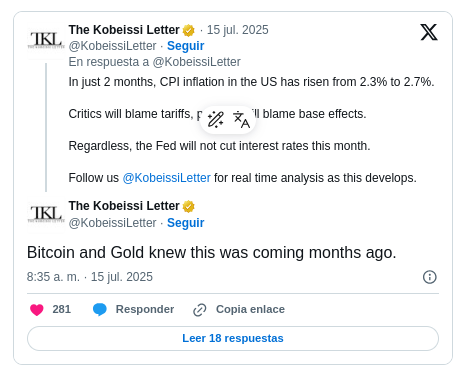This screenshot has width=461, height=378.
Task: Click the Leer 18 respuestas button
Action: [233, 338]
